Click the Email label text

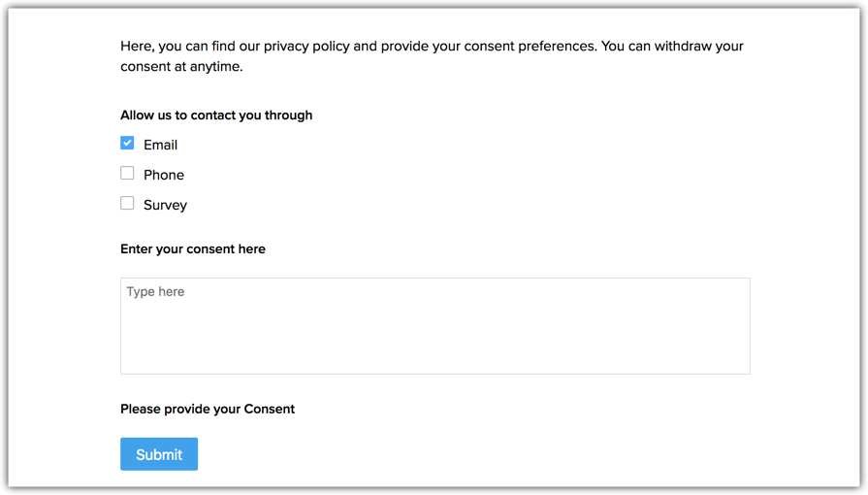[161, 145]
